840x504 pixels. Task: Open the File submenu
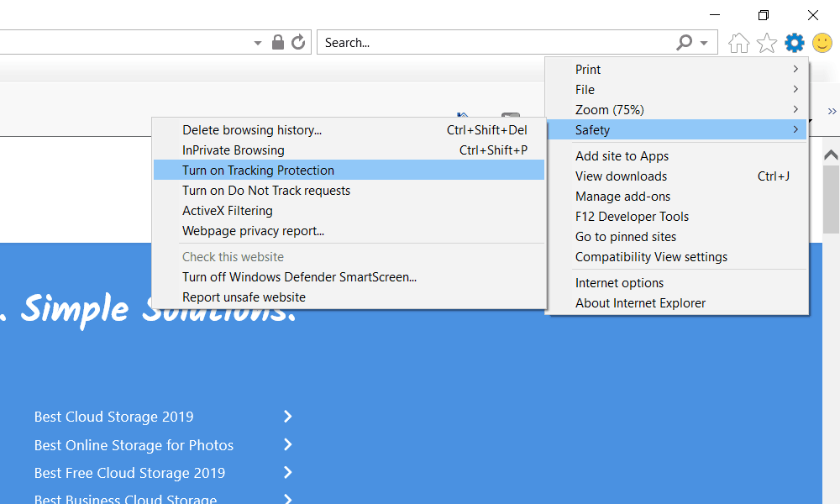[677, 89]
